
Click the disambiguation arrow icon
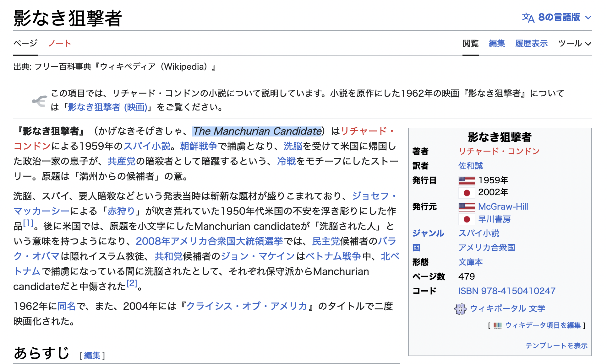pyautogui.click(x=40, y=101)
